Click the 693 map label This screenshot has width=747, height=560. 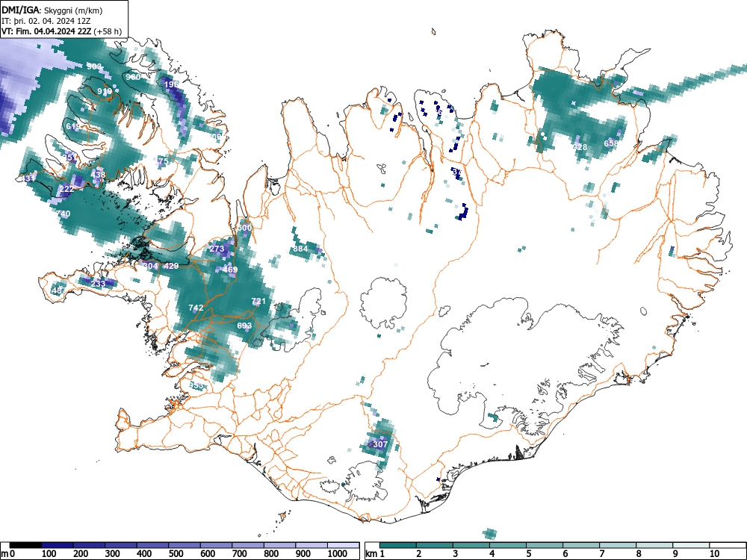click(x=244, y=326)
